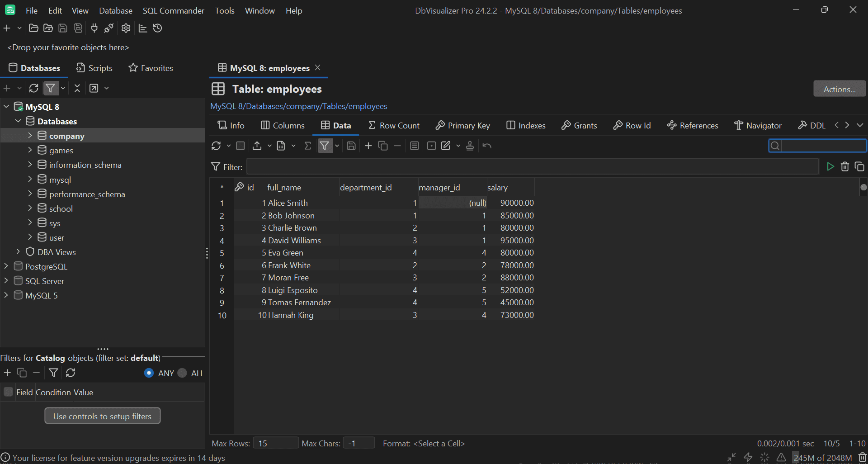
Task: Click the duplicate row icon in grid toolbar
Action: tap(383, 146)
